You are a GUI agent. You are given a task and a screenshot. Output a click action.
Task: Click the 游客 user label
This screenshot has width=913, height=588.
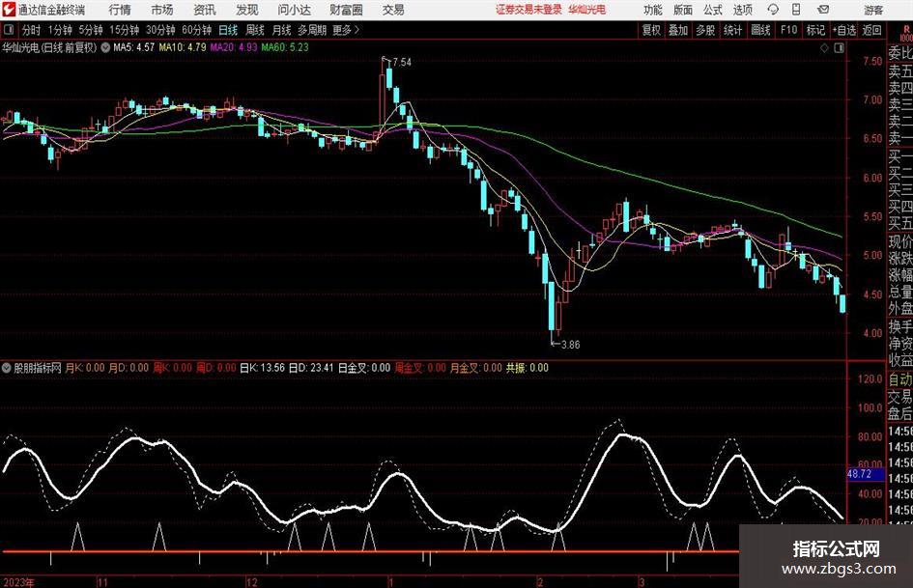pos(872,10)
